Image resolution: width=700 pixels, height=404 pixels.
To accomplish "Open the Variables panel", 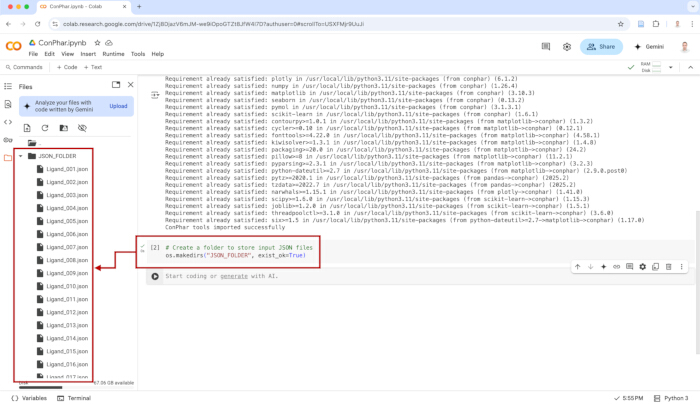I will tap(29, 398).
